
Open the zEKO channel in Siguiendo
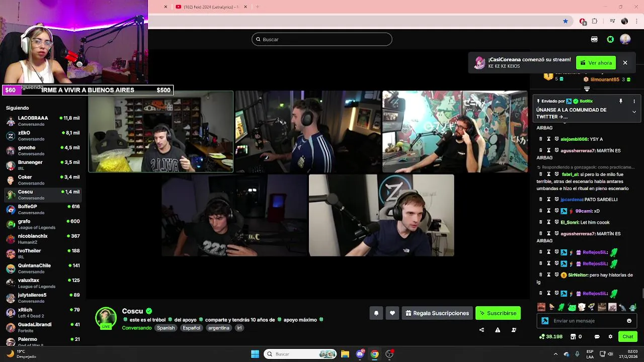point(43,136)
